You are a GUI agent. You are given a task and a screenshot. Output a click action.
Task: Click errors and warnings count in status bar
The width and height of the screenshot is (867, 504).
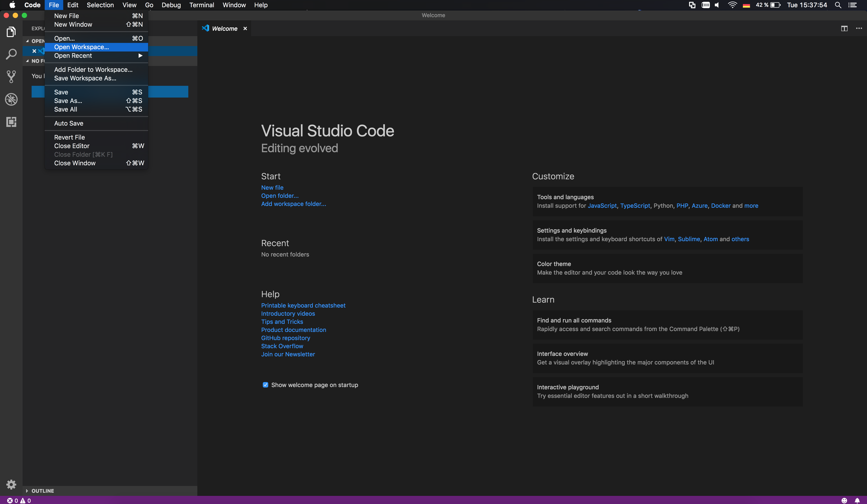pos(19,501)
